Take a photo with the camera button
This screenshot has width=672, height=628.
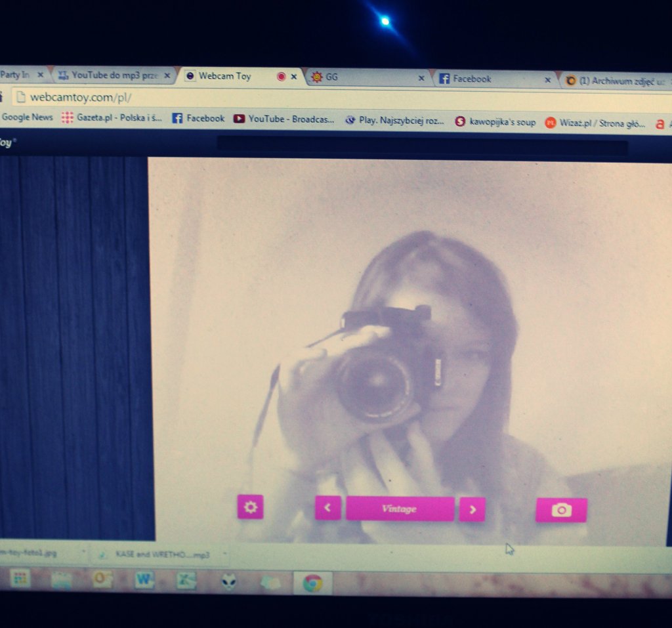562,510
